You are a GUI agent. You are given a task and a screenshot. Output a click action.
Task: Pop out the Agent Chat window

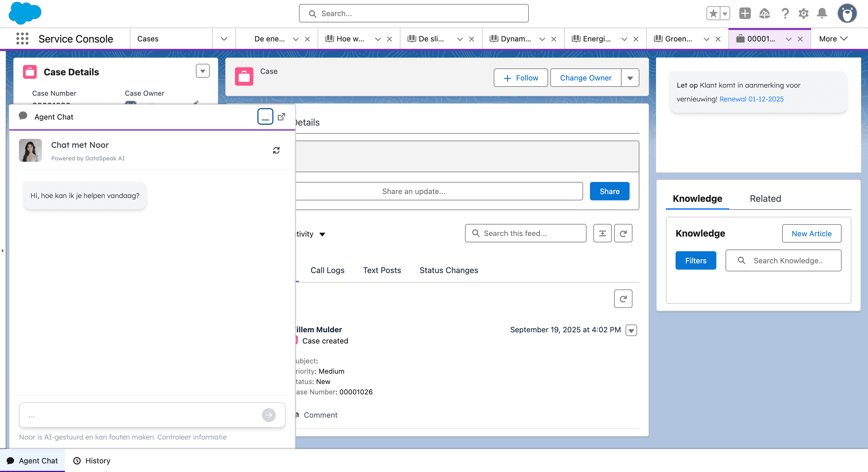tap(282, 116)
